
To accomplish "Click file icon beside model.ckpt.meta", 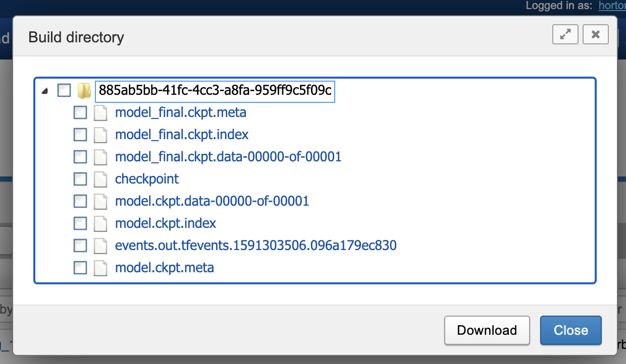I will point(101,268).
